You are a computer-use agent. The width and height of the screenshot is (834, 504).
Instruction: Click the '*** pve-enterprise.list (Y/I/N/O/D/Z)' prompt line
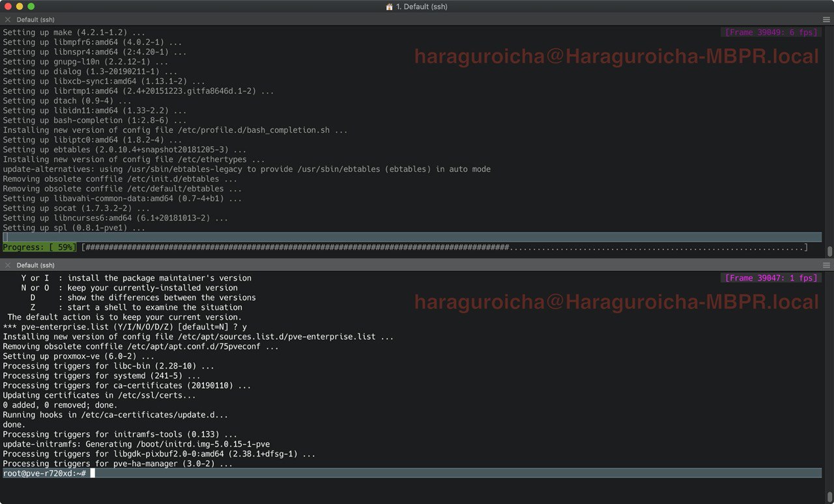tap(125, 326)
